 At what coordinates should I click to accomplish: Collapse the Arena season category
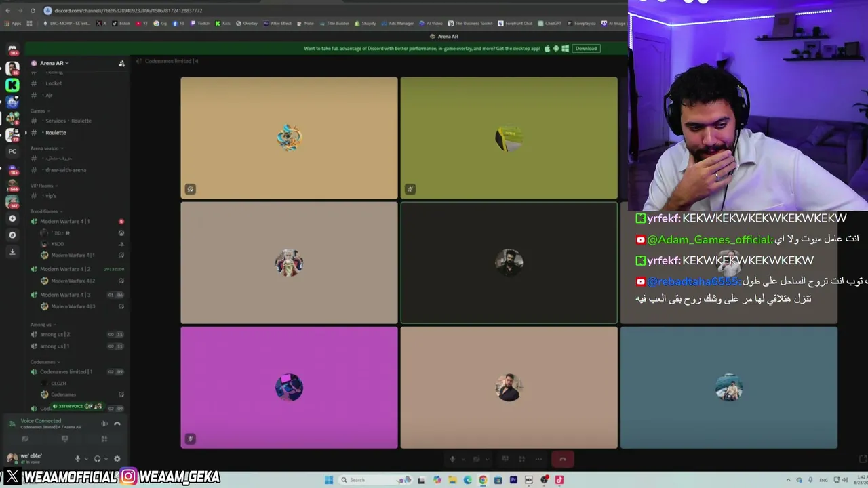[x=47, y=148]
